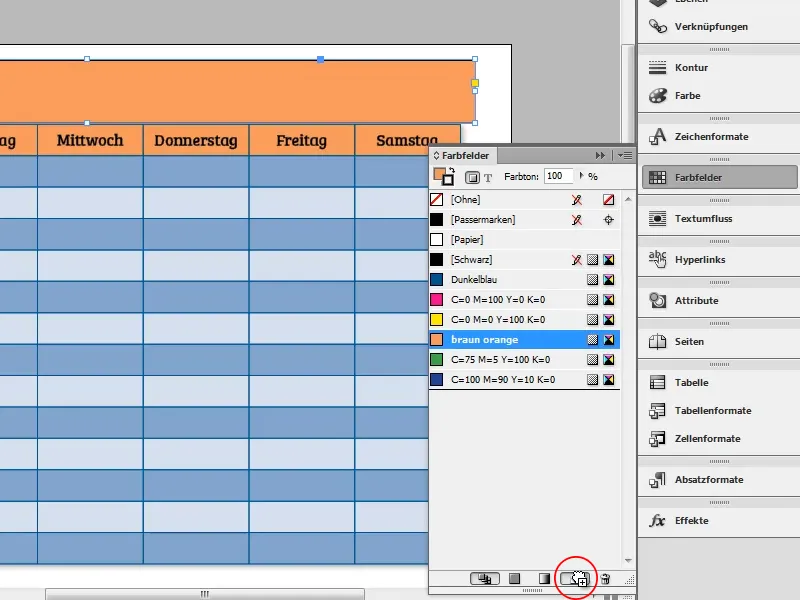Select the blue C=100 M=90 Y=10 K=0 swatch
The width and height of the screenshot is (800, 600).
(524, 380)
